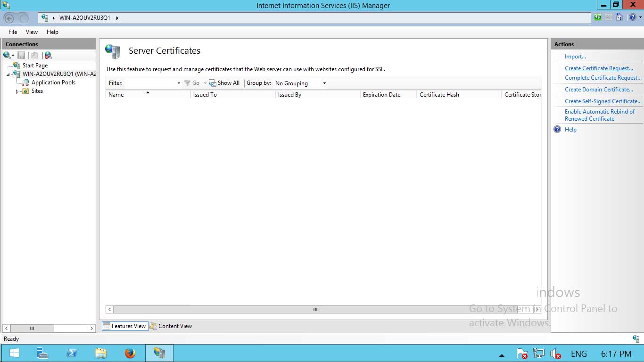This screenshot has height=362, width=644.
Task: Expand the breadcrumb arrow after WIN-A2OUV2RU3Q1
Action: (117, 18)
